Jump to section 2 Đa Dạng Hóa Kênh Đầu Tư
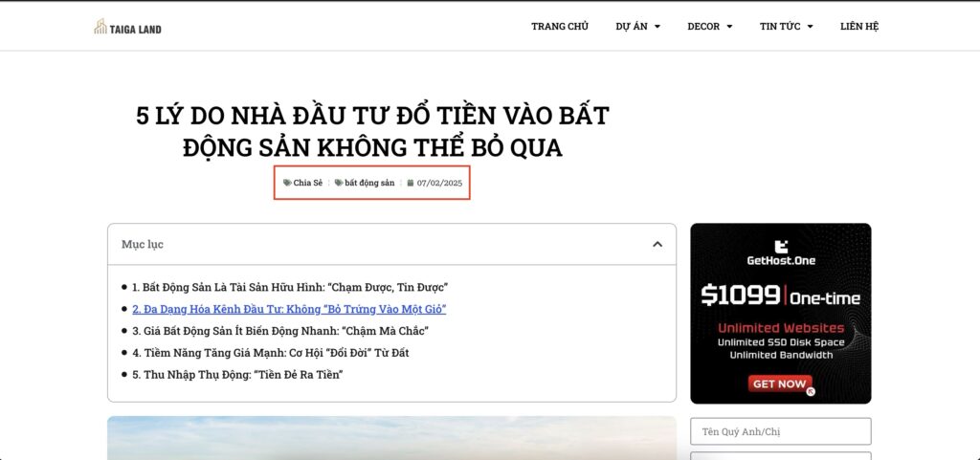This screenshot has height=460, width=980. click(x=289, y=309)
